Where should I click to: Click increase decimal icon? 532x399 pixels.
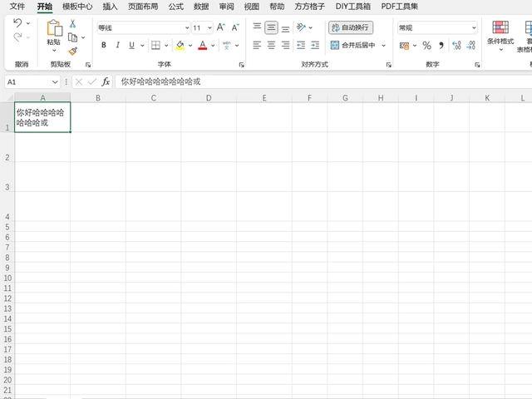[456, 46]
